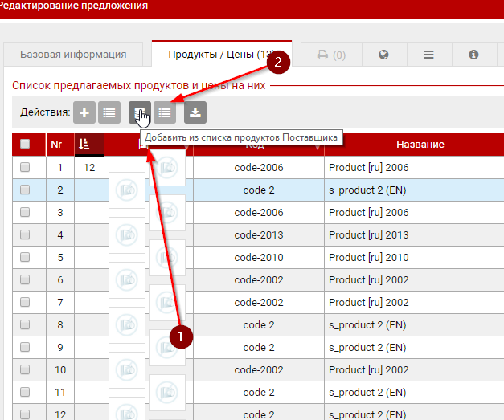The height and width of the screenshot is (420, 504).
Task: Click the download icon in the actions toolbar
Action: [x=195, y=113]
